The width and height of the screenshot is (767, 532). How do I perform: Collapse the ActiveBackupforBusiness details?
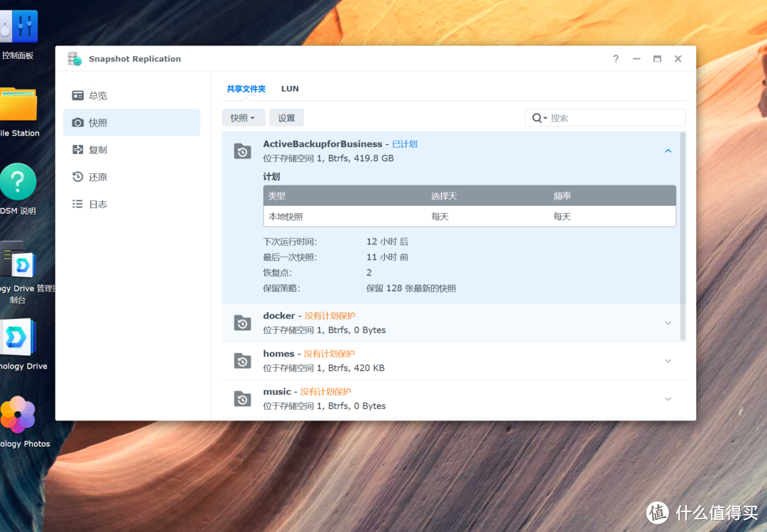(x=668, y=151)
